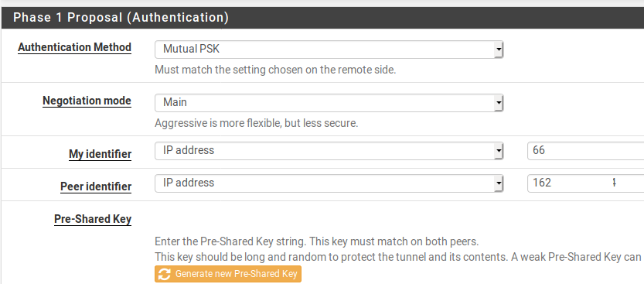The width and height of the screenshot is (644, 284).
Task: Click the Pre-Shared Key label
Action: [93, 219]
